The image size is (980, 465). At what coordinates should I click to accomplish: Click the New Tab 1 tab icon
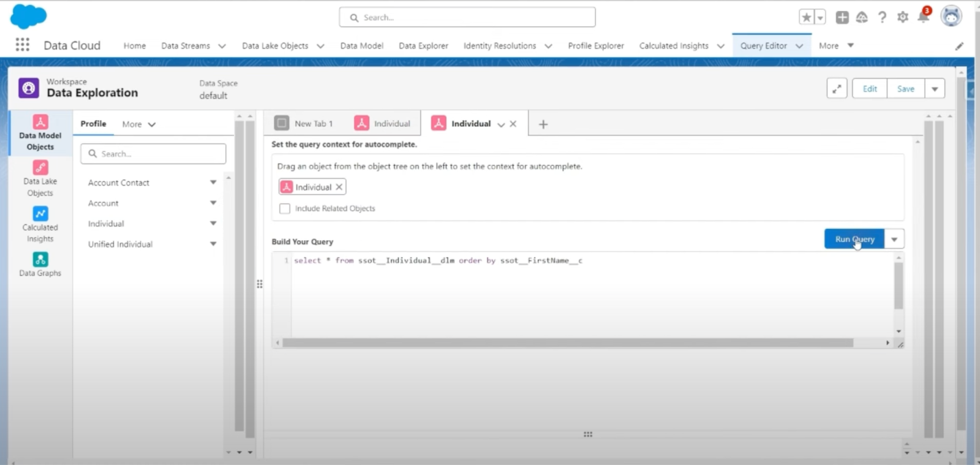[282, 123]
